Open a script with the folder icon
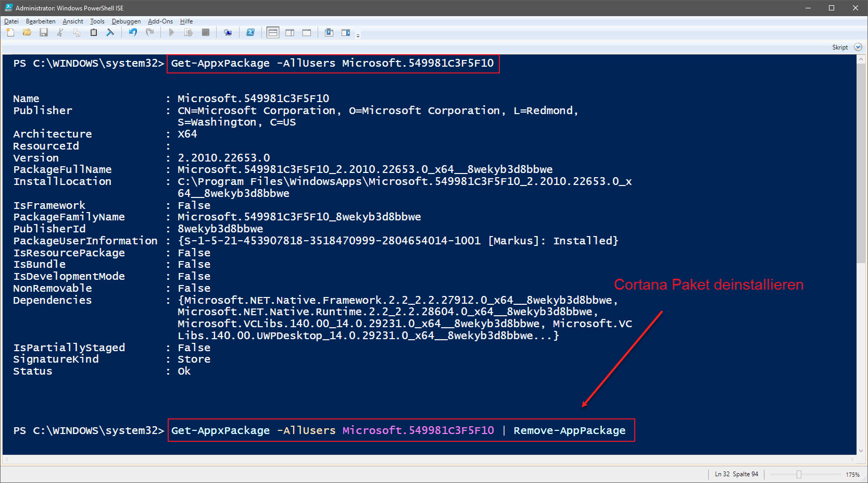 [27, 32]
